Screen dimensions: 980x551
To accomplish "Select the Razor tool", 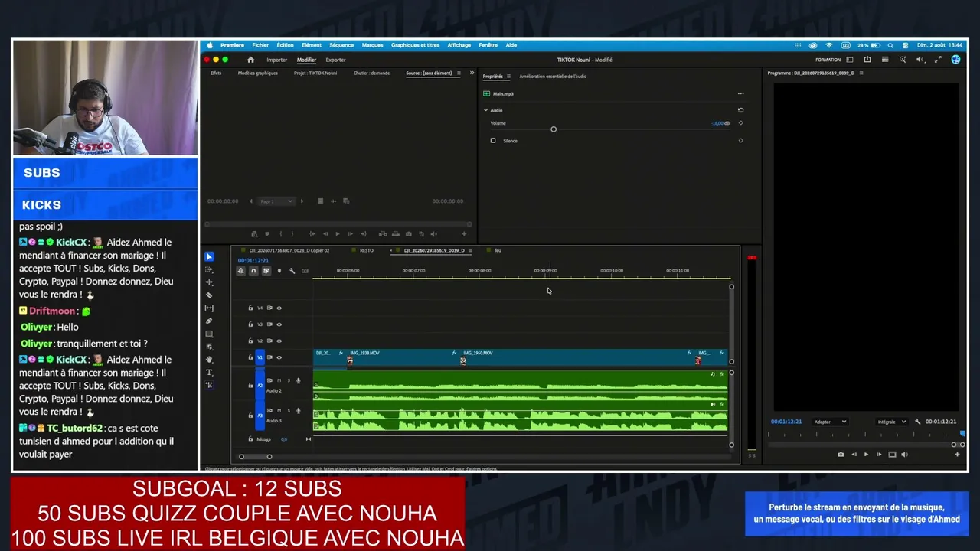I will tap(209, 295).
